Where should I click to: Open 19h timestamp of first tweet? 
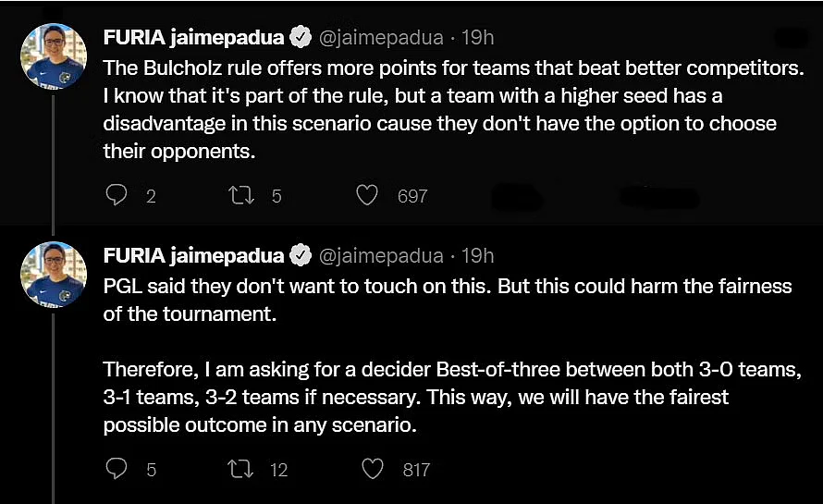point(478,37)
